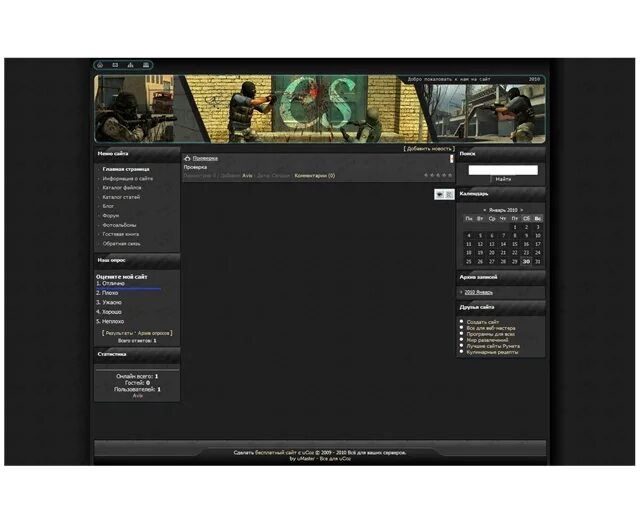The width and height of the screenshot is (640, 512).
Task: Click the fourth icon in the top toolbar
Action: tap(146, 65)
